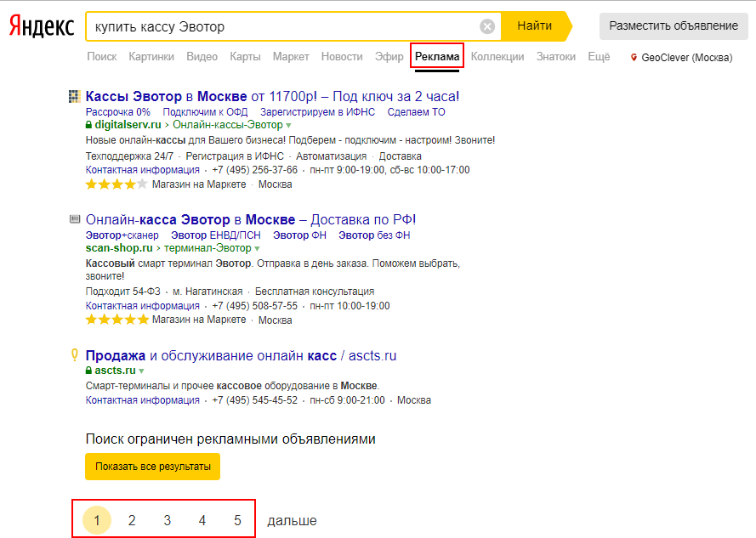756x538 pixels.
Task: Switch to the Поиск tab
Action: pyautogui.click(x=102, y=57)
